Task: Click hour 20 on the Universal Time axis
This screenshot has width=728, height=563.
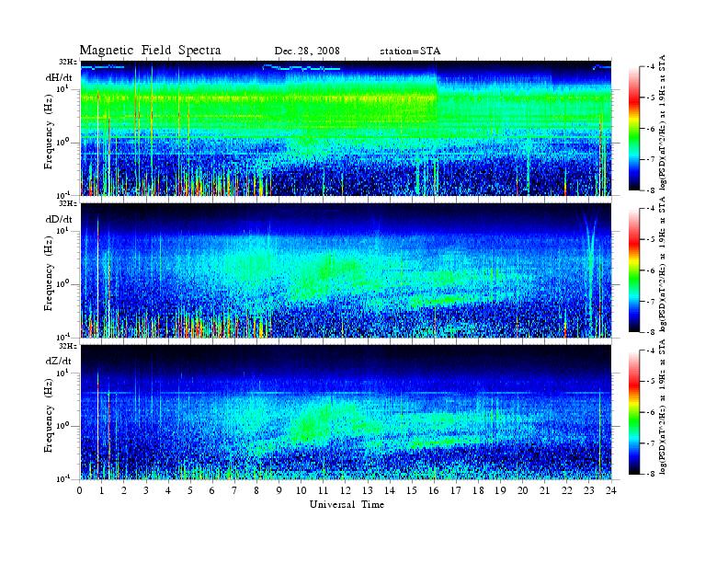Action: tap(522, 490)
